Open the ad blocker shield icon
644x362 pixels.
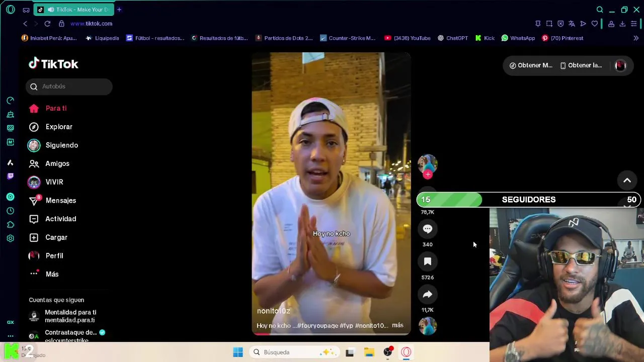pos(560,24)
